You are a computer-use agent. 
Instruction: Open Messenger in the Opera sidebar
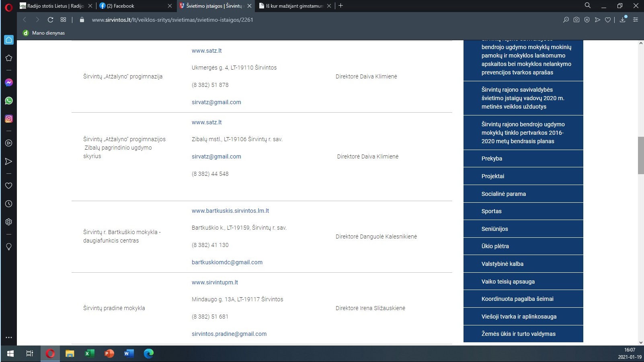(x=8, y=82)
